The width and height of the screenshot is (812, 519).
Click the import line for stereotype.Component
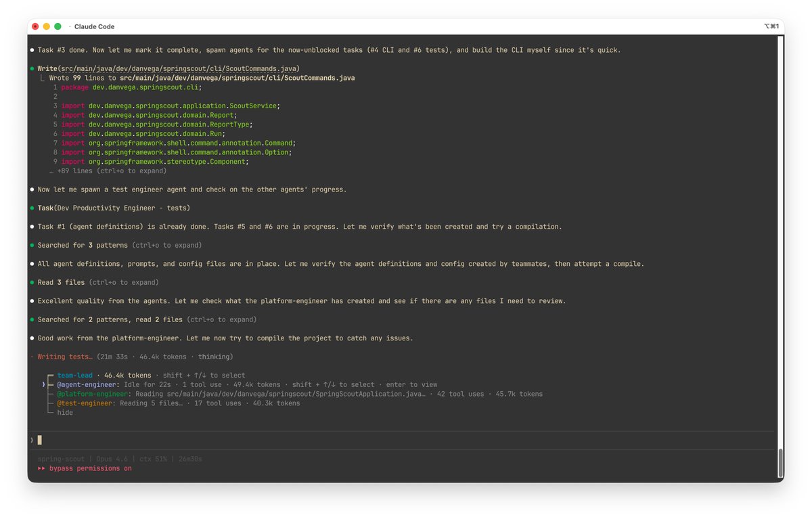pyautogui.click(x=156, y=162)
